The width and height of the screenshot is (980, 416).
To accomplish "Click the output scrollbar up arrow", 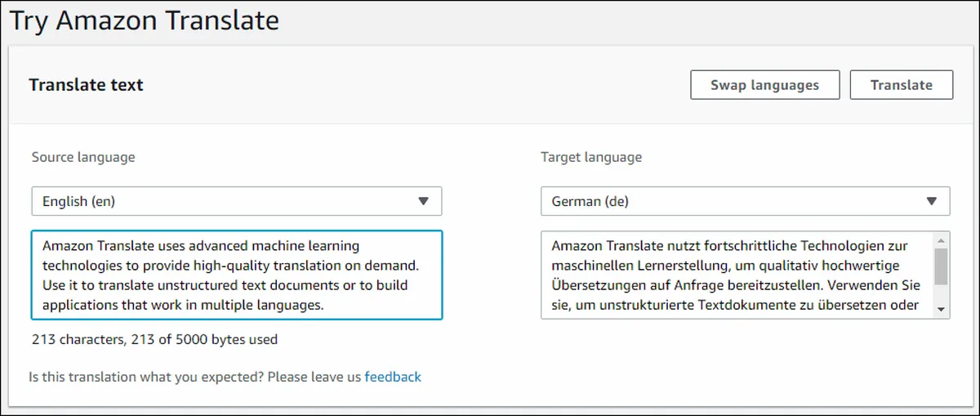I will [x=941, y=240].
